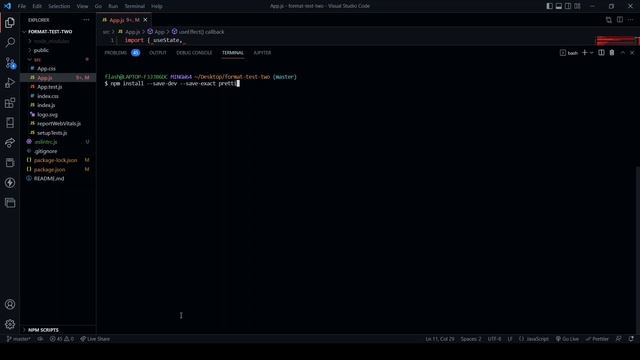This screenshot has width=640, height=360.
Task: Click Prettier in the status bar
Action: pyautogui.click(x=597, y=339)
